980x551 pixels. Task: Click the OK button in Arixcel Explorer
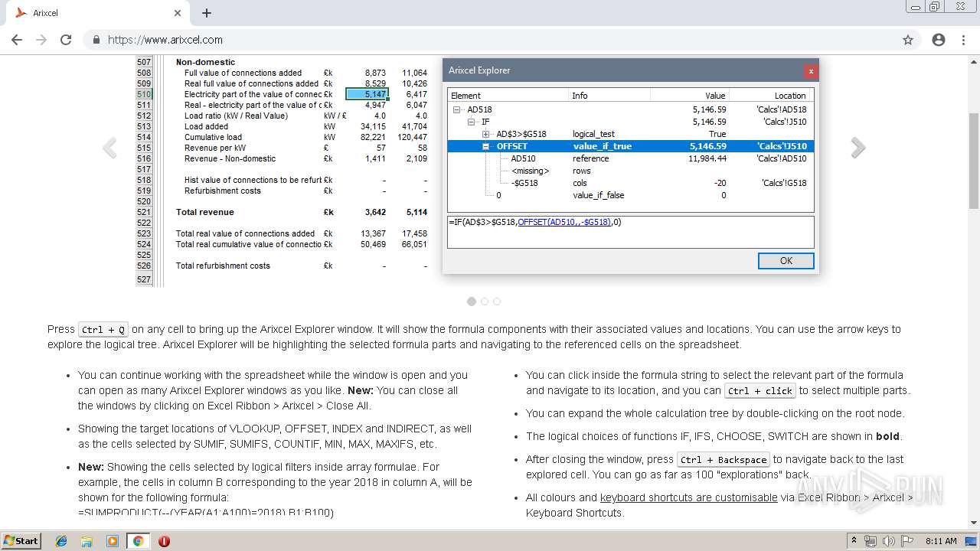786,261
